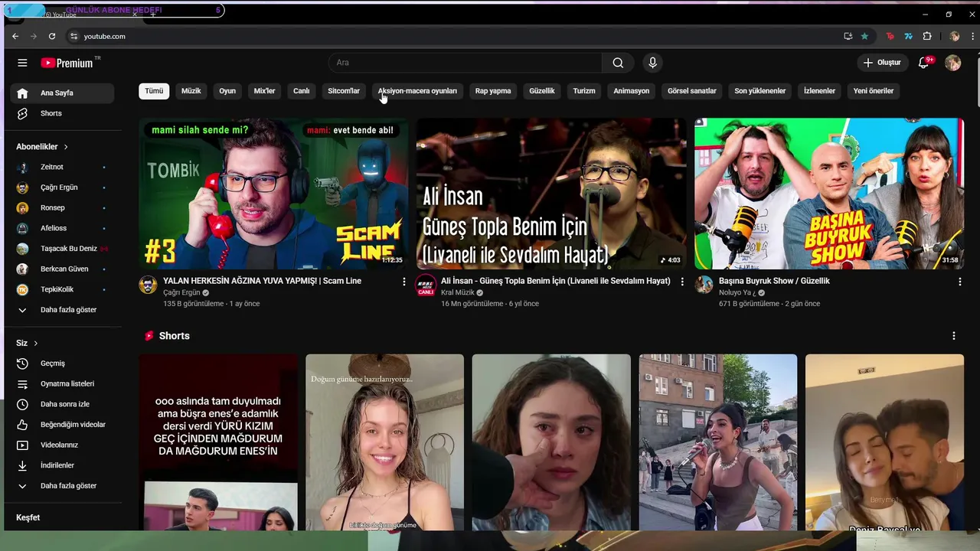Open options menu for Ali İnsan video

682,282
